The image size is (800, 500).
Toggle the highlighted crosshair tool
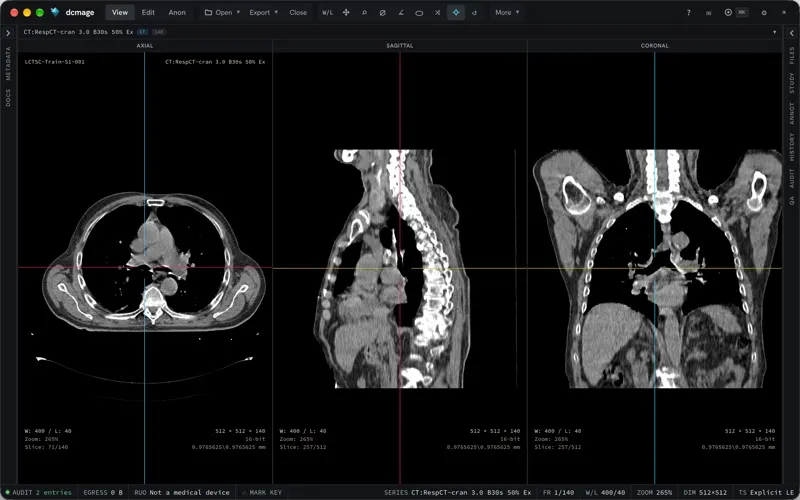(x=456, y=12)
